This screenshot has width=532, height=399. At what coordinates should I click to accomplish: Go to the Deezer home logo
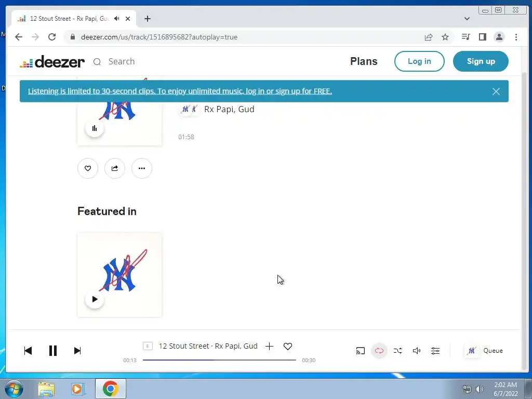pos(52,61)
